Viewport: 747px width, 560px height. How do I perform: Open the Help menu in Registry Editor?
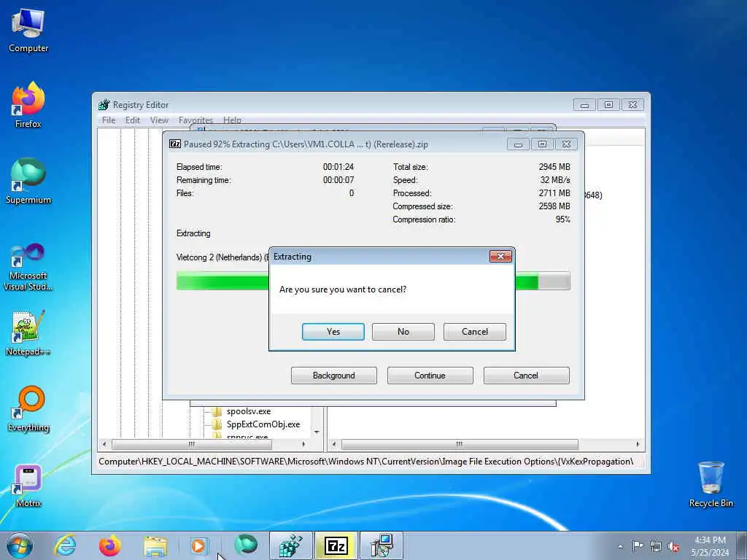point(232,120)
